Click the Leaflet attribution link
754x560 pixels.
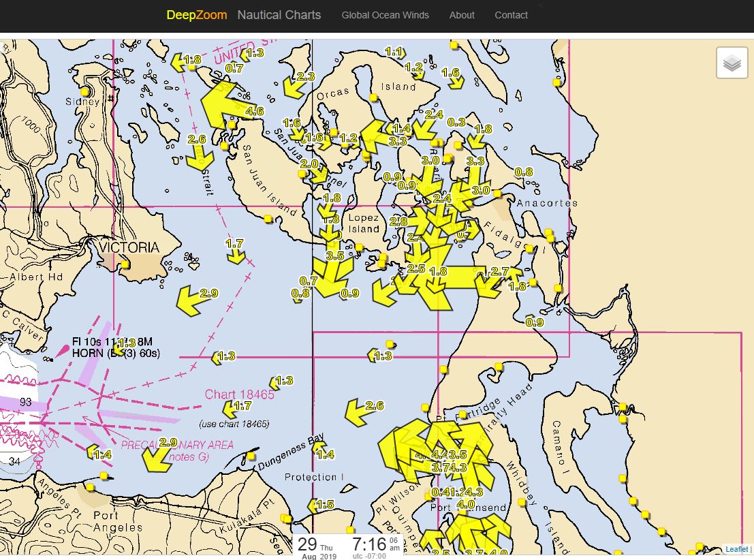tap(736, 548)
